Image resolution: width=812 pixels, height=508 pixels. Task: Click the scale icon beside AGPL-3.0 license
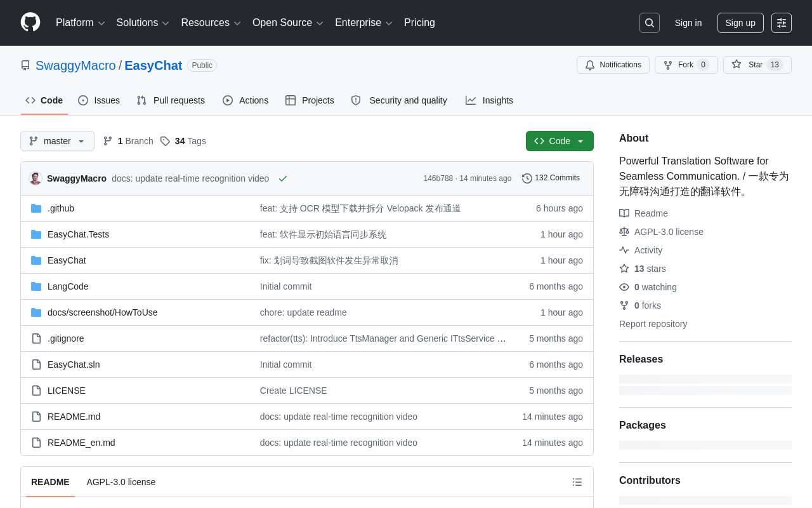pyautogui.click(x=624, y=232)
